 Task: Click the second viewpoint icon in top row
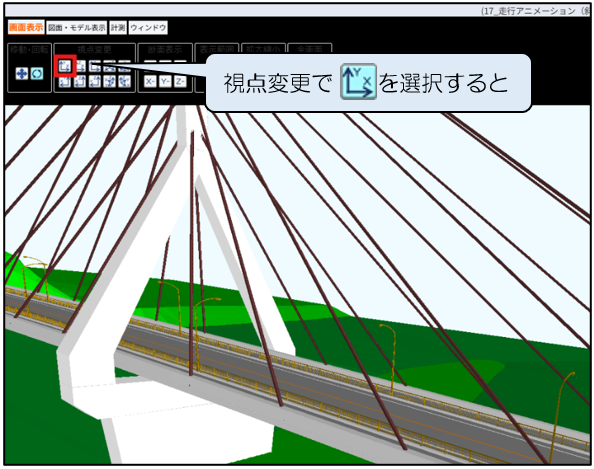80,66
